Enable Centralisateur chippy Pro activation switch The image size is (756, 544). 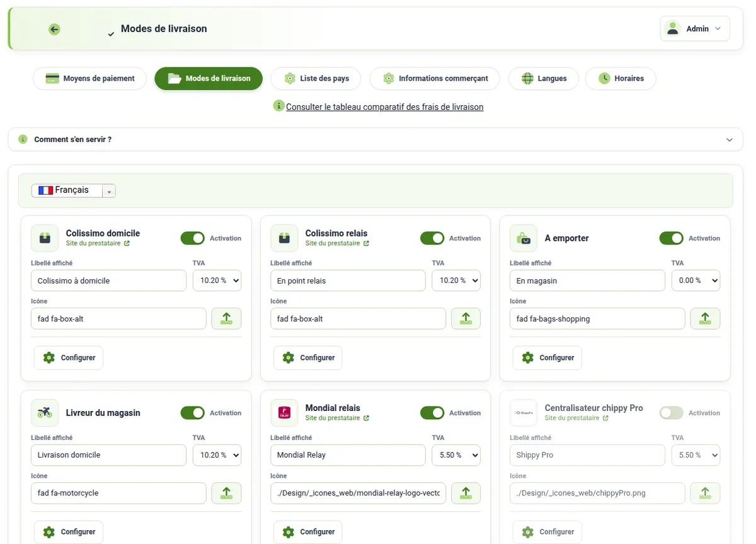point(672,413)
